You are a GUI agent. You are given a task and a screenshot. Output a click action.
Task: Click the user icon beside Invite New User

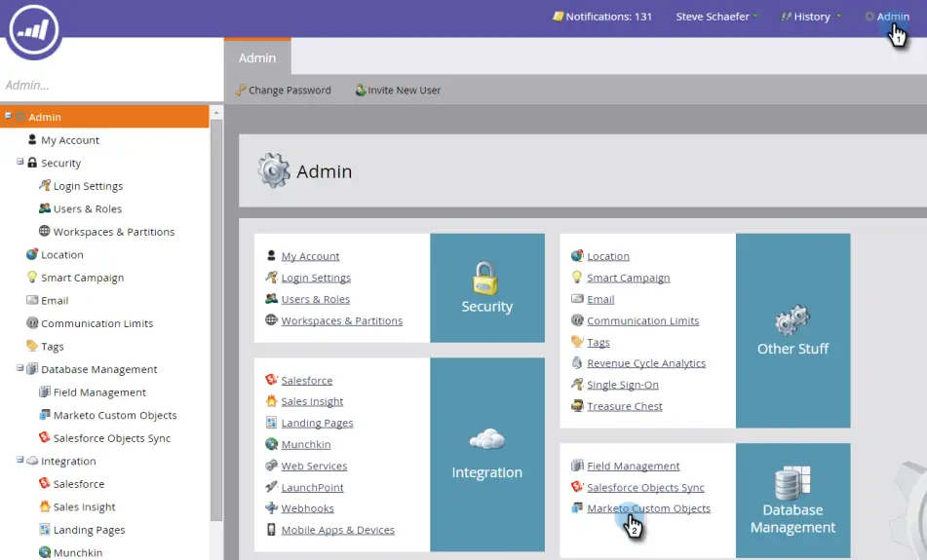pyautogui.click(x=360, y=90)
